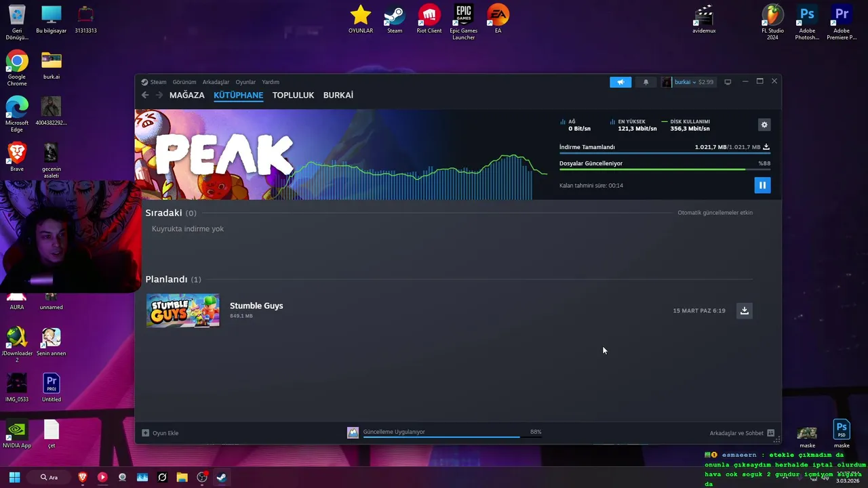Open the EA desktop icon
The image size is (868, 488).
tap(498, 19)
